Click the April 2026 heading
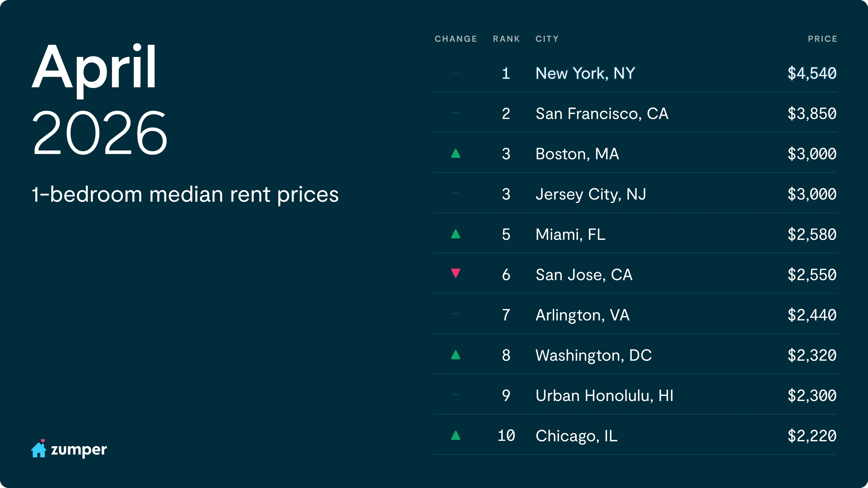868x488 pixels. coord(99,99)
